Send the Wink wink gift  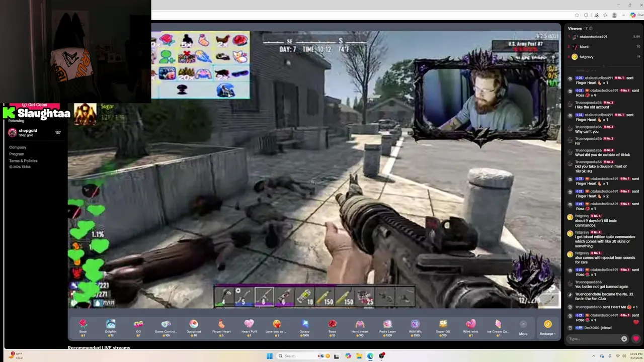(x=470, y=327)
